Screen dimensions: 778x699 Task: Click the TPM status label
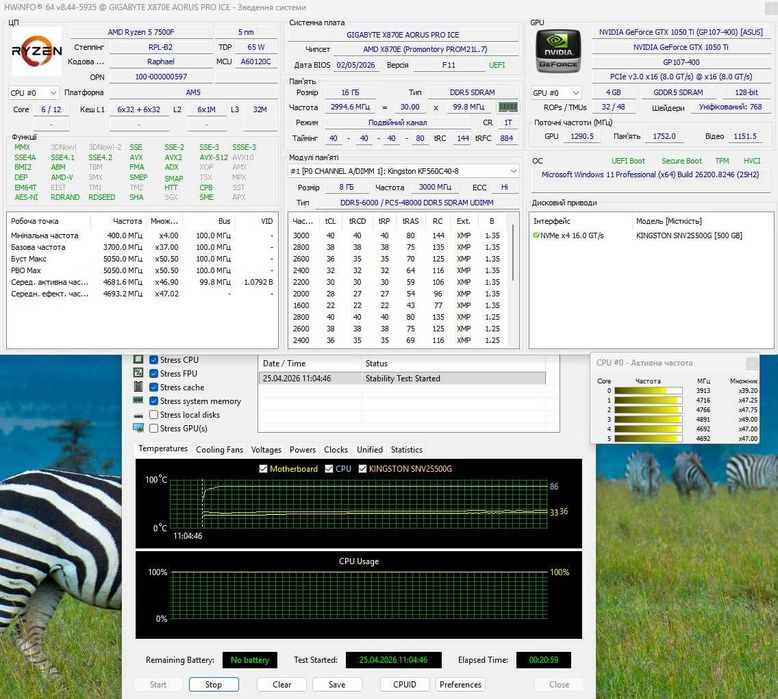click(722, 161)
